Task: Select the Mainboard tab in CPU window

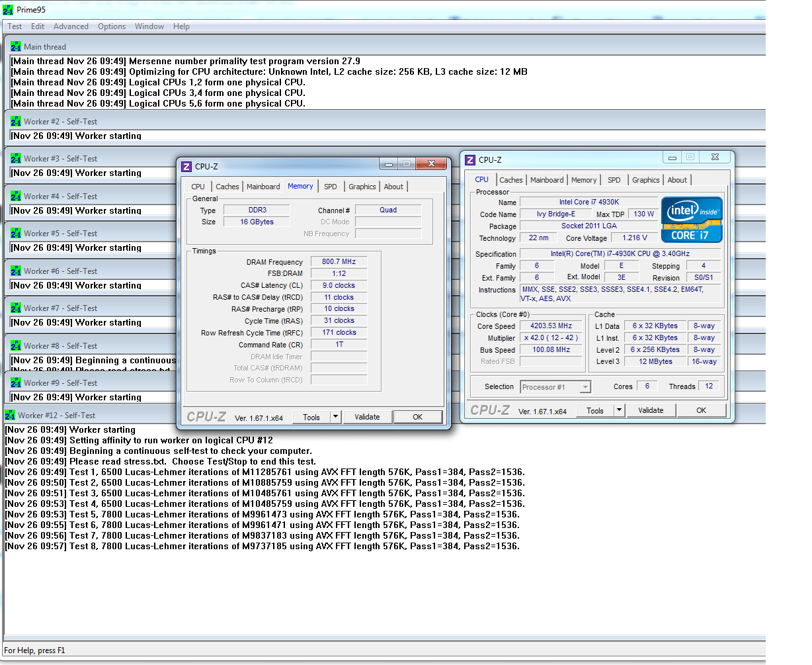Action: coord(547,180)
